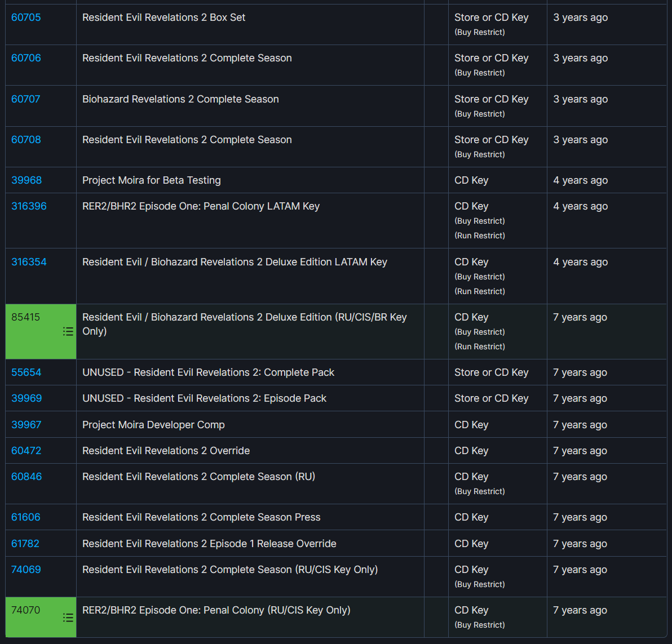Select highlighted package ID 85415

click(26, 317)
